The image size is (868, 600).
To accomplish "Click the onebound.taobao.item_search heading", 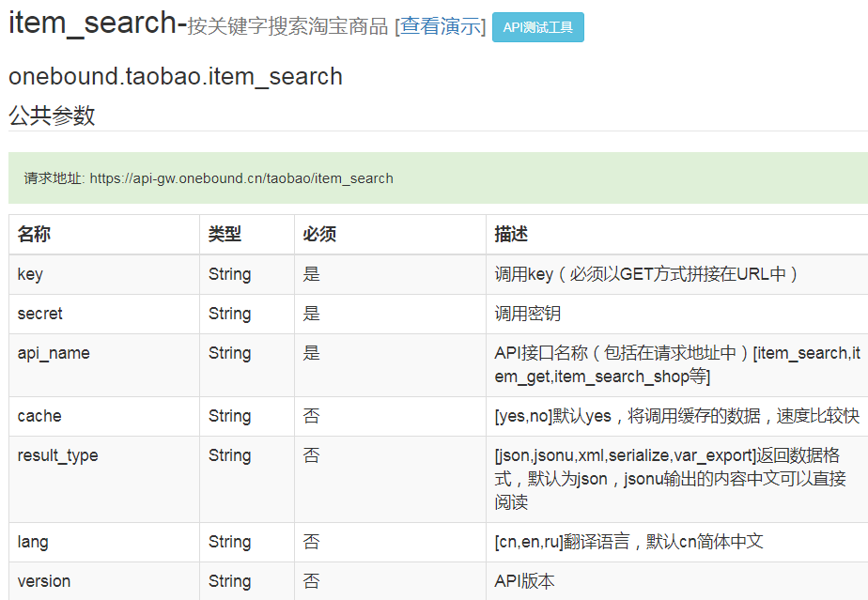I will click(x=176, y=76).
